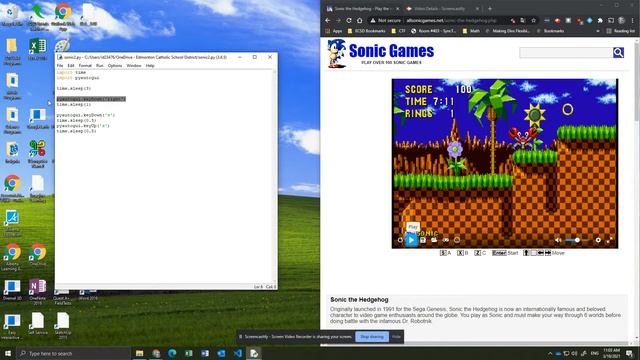640x360 pixels.
Task: Open the Chrome Extensions puzzle icon
Action: tap(600, 20)
